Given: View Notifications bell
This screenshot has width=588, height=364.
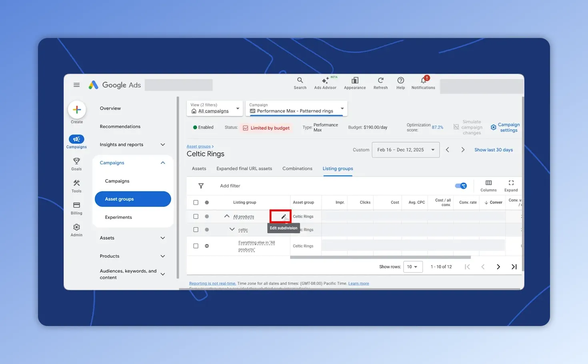Looking at the screenshot, I should 423,83.
